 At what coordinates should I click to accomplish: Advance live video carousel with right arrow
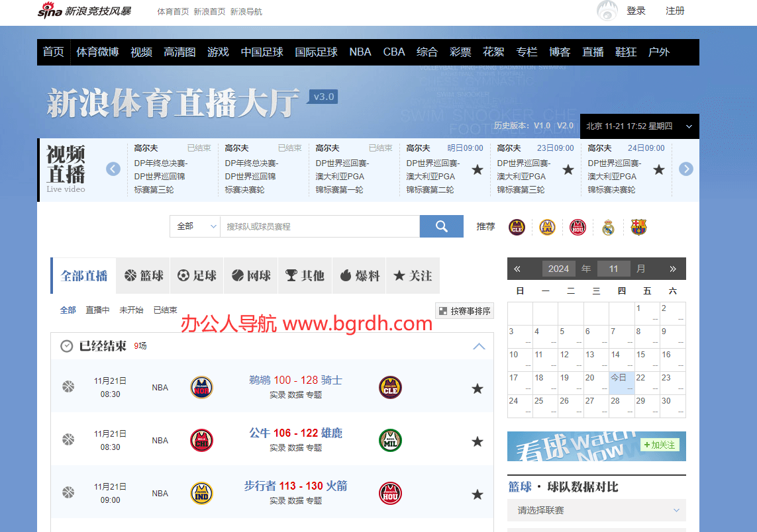point(686,169)
